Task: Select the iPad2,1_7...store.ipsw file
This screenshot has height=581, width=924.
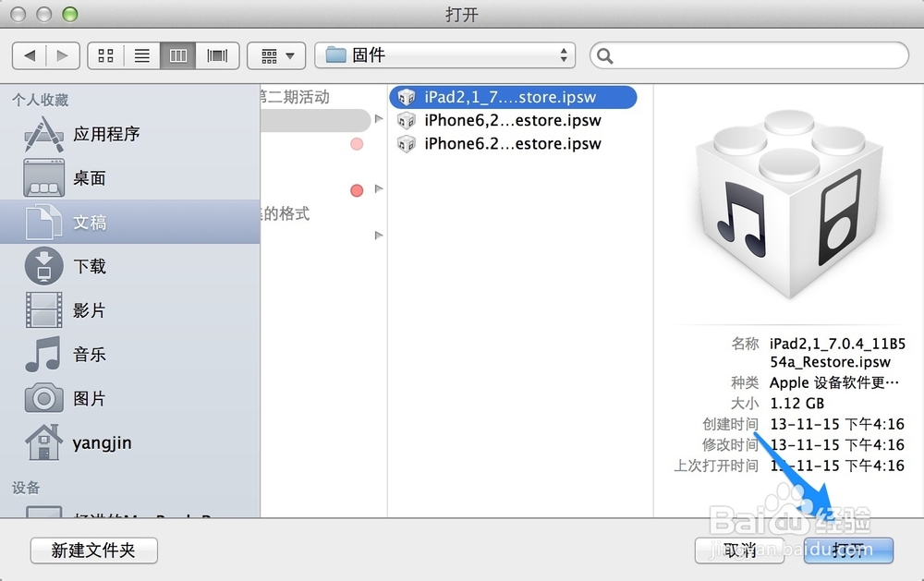Action: point(508,96)
